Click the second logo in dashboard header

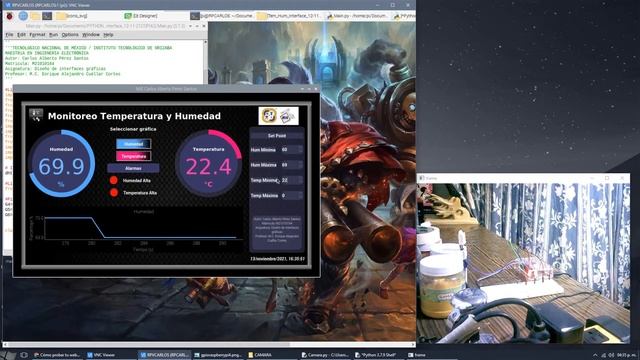click(287, 116)
